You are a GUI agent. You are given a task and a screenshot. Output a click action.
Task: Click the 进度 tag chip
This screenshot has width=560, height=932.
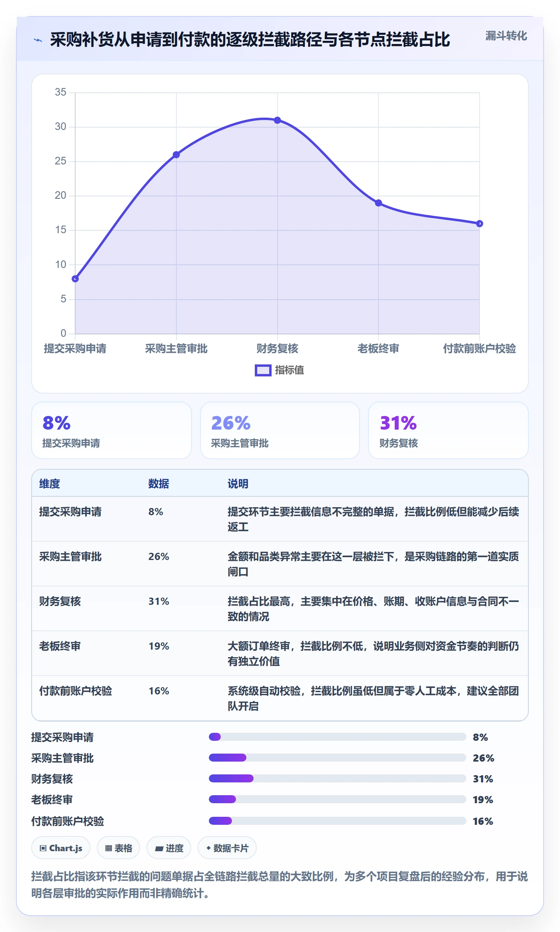coord(169,848)
